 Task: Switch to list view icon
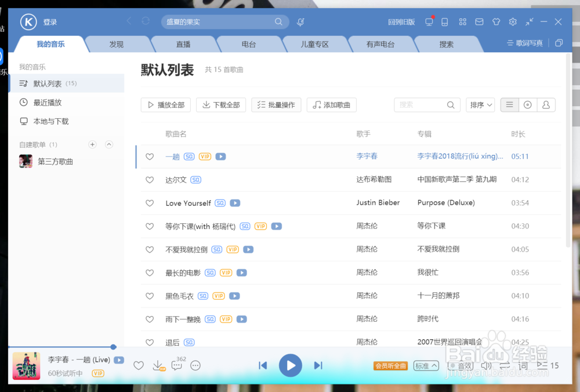pos(510,104)
